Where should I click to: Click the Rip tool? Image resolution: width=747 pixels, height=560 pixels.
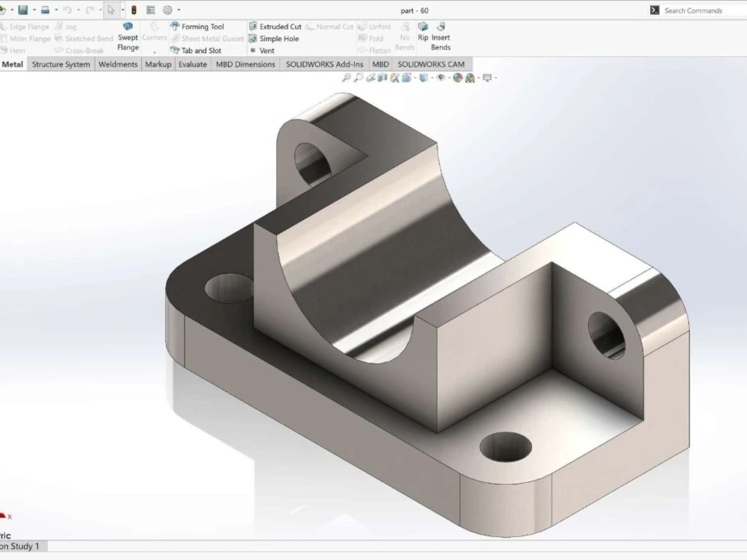pyautogui.click(x=423, y=32)
